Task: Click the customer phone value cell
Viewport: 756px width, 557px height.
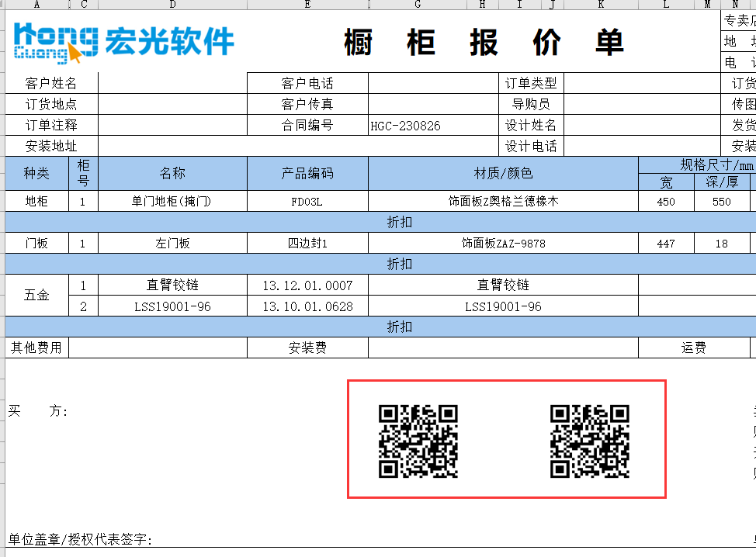Action: coord(433,83)
